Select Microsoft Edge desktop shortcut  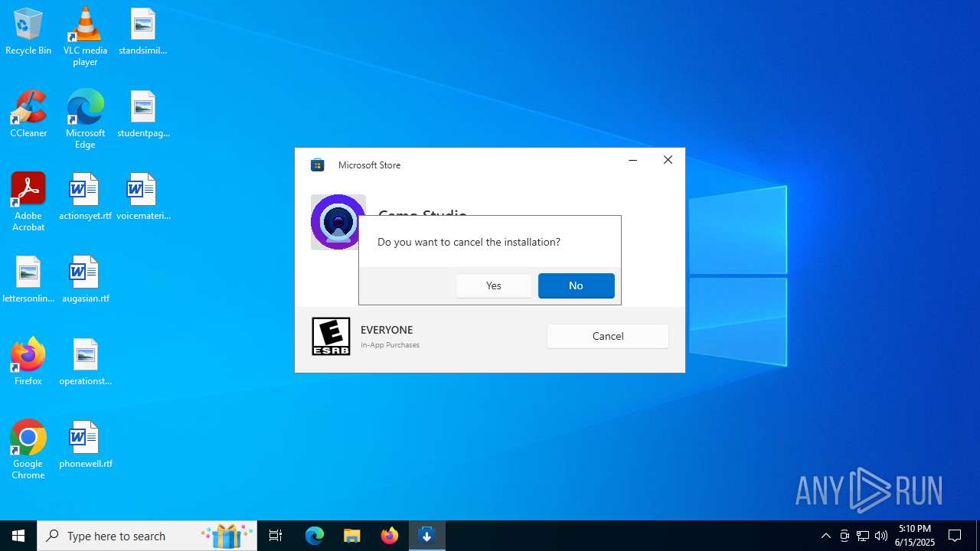coord(85,119)
